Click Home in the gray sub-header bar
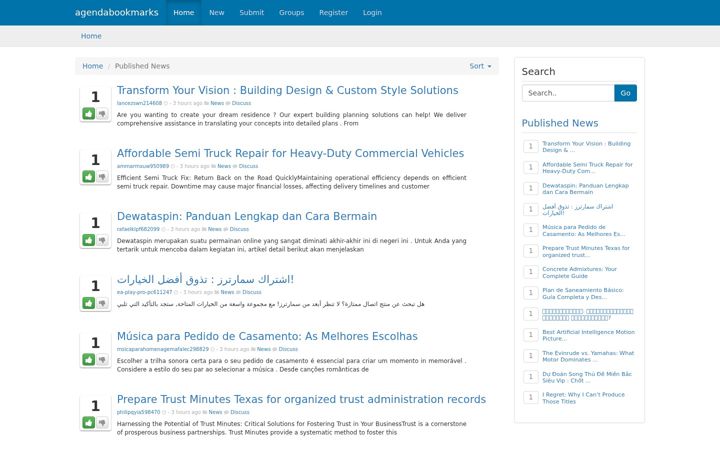This screenshot has width=720, height=450. (91, 36)
